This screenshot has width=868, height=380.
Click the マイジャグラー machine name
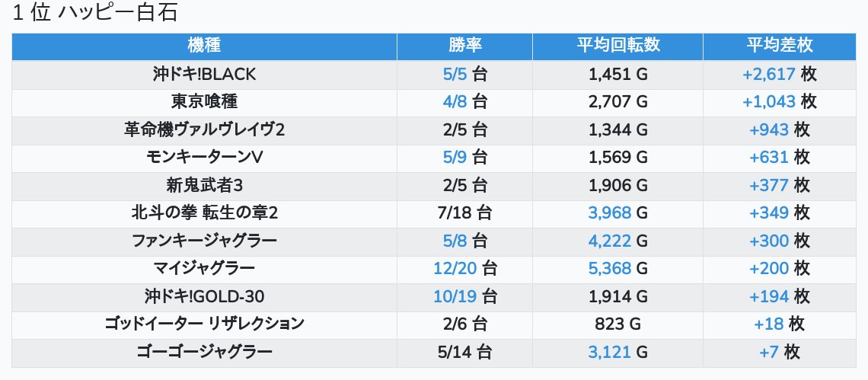(204, 268)
